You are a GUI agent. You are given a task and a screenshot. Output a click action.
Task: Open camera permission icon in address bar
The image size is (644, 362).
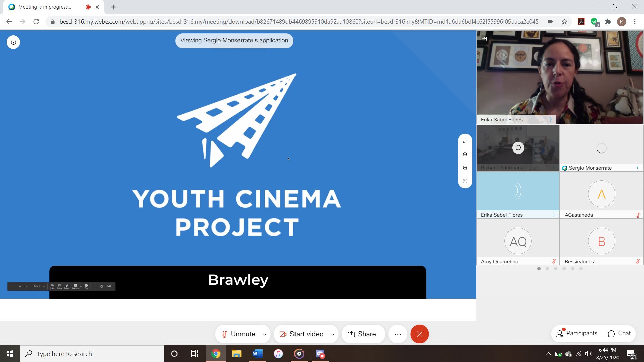pos(551,22)
